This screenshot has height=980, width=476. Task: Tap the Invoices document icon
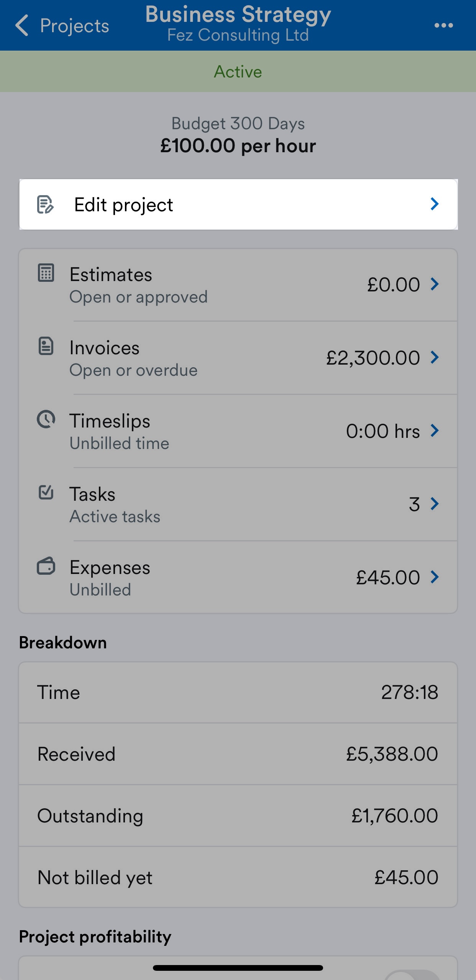[x=46, y=346]
